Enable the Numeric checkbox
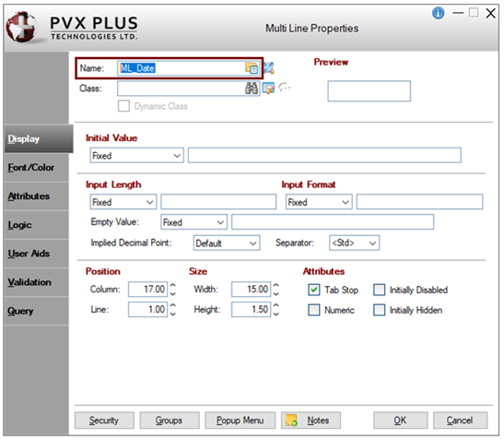Image resolution: width=504 pixels, height=439 pixels. (313, 310)
